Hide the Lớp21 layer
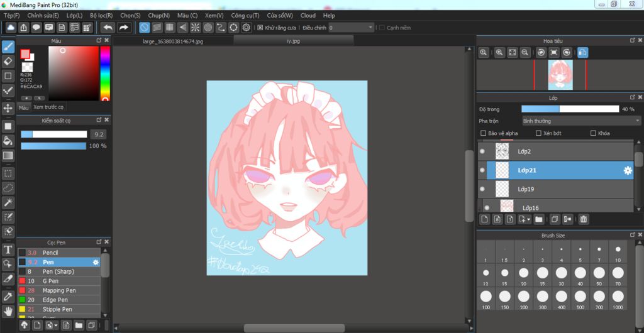Image resolution: width=644 pixels, height=333 pixels. click(x=482, y=170)
